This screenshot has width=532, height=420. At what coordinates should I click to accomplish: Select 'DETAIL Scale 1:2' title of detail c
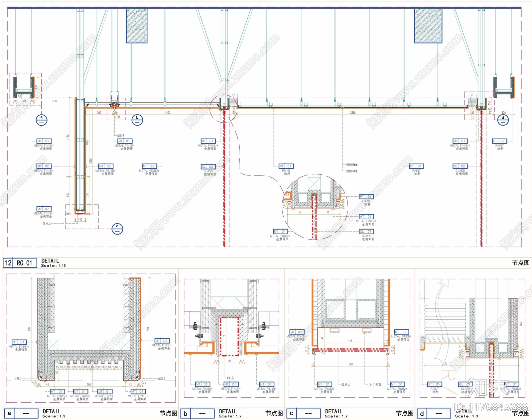tap(336, 413)
